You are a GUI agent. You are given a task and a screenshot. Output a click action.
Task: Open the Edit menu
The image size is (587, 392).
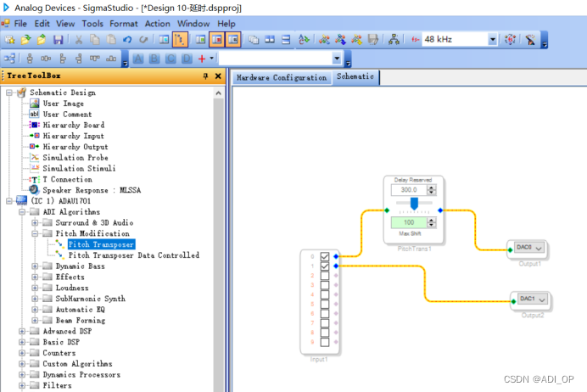tap(42, 24)
